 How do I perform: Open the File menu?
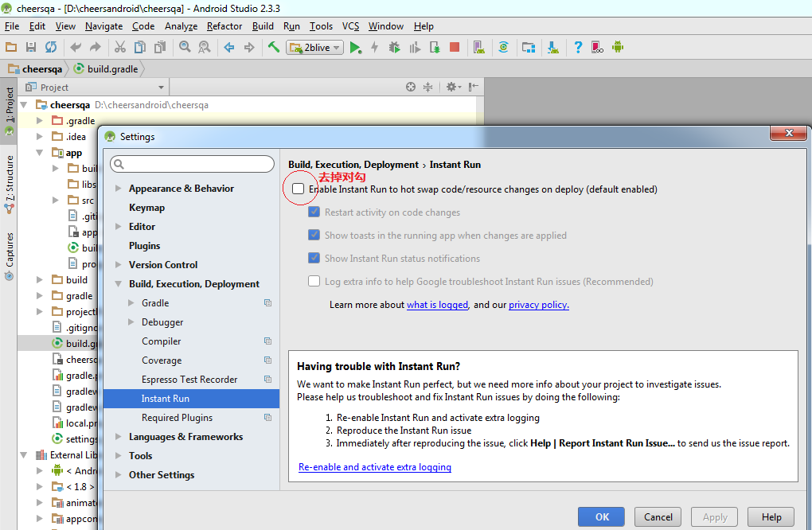click(12, 26)
